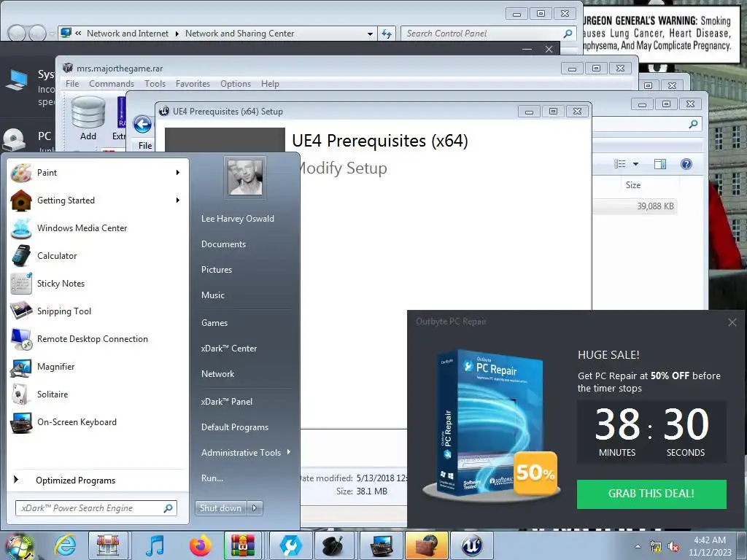Image resolution: width=747 pixels, height=560 pixels.
Task: Open Shut down options arrow
Action: [x=255, y=508]
